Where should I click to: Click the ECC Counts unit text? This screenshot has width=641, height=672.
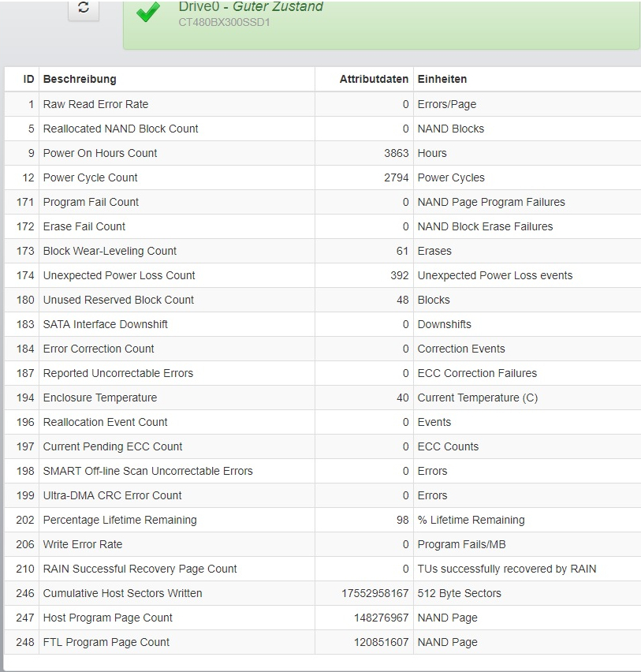click(x=448, y=446)
